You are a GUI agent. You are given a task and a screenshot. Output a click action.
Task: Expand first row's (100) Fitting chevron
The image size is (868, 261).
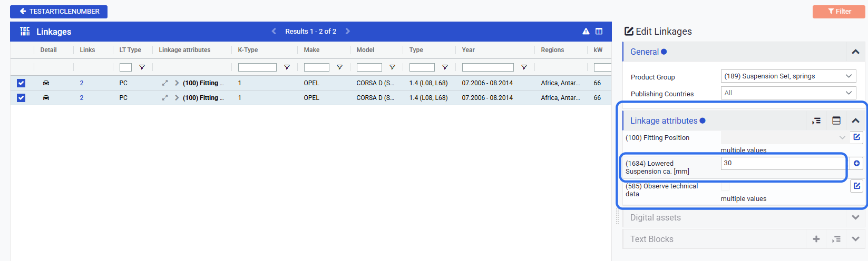point(177,83)
